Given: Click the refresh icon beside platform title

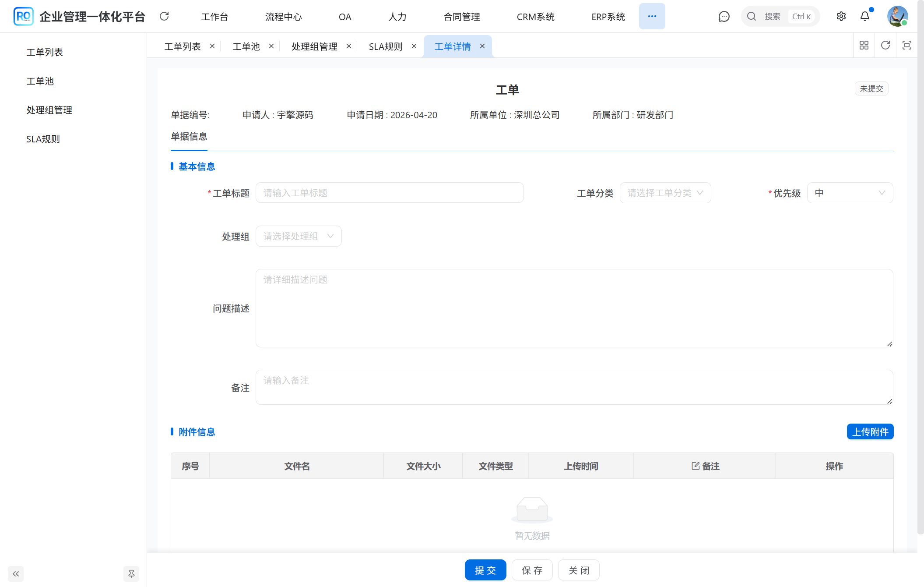Looking at the screenshot, I should click(164, 17).
